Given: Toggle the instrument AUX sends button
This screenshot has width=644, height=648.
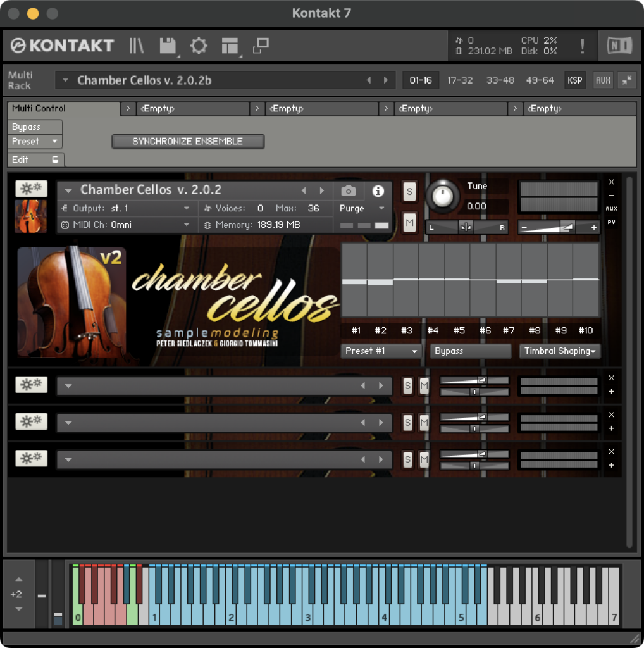Looking at the screenshot, I should click(x=611, y=208).
